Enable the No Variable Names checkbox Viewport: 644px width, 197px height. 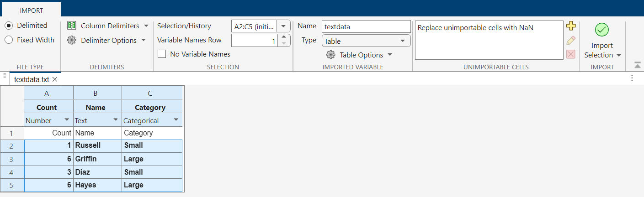[162, 54]
